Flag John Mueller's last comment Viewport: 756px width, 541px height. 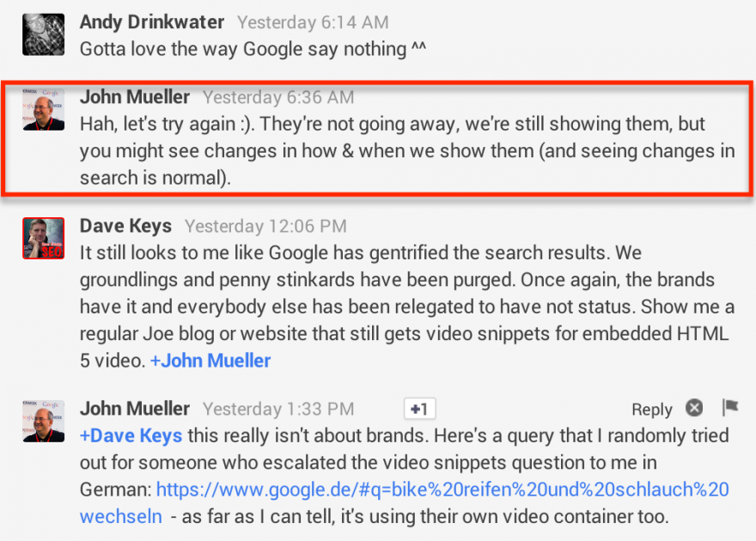(730, 408)
